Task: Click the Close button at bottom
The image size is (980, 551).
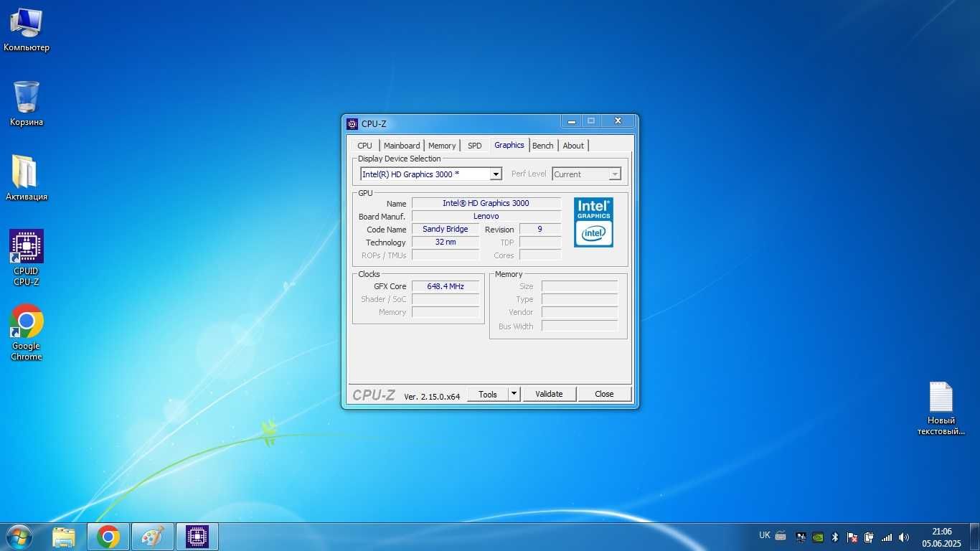Action: [604, 394]
